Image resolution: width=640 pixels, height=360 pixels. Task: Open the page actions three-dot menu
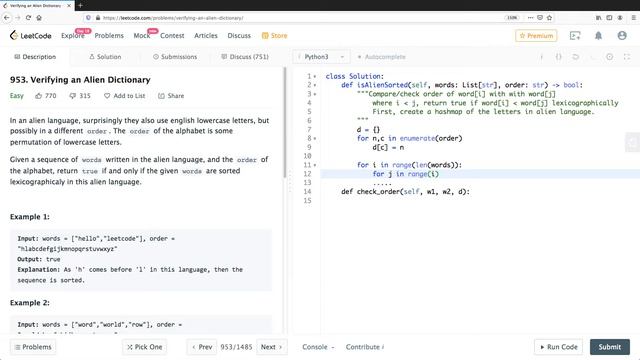tap(530, 18)
